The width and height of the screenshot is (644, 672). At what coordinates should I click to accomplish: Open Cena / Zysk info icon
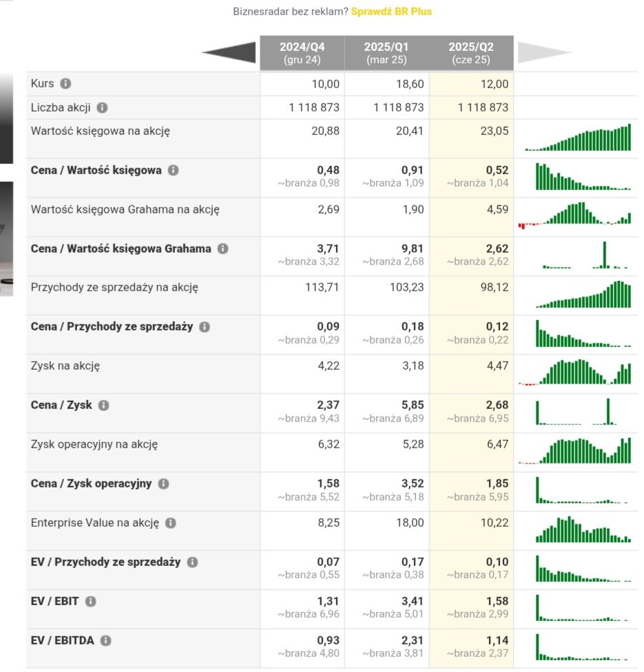[103, 406]
